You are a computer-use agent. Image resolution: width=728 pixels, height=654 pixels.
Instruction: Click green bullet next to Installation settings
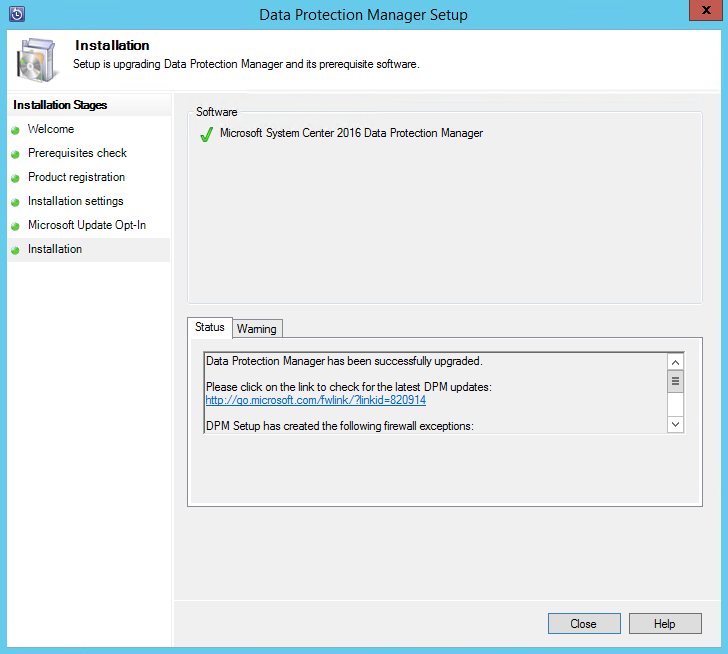coord(15,202)
